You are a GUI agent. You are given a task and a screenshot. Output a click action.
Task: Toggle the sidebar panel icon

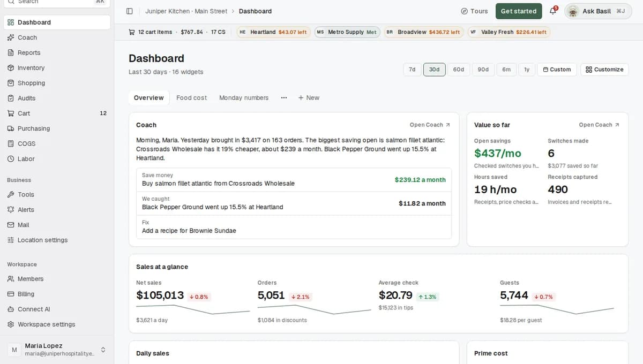click(130, 11)
